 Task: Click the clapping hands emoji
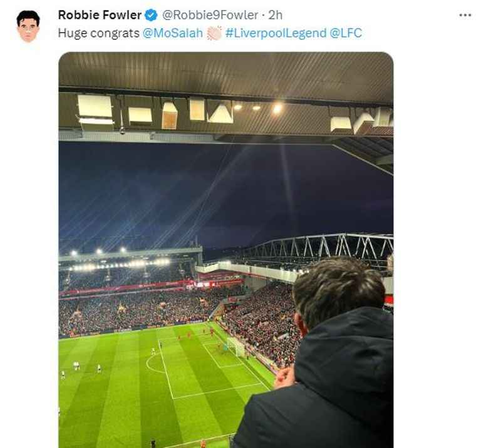click(214, 33)
